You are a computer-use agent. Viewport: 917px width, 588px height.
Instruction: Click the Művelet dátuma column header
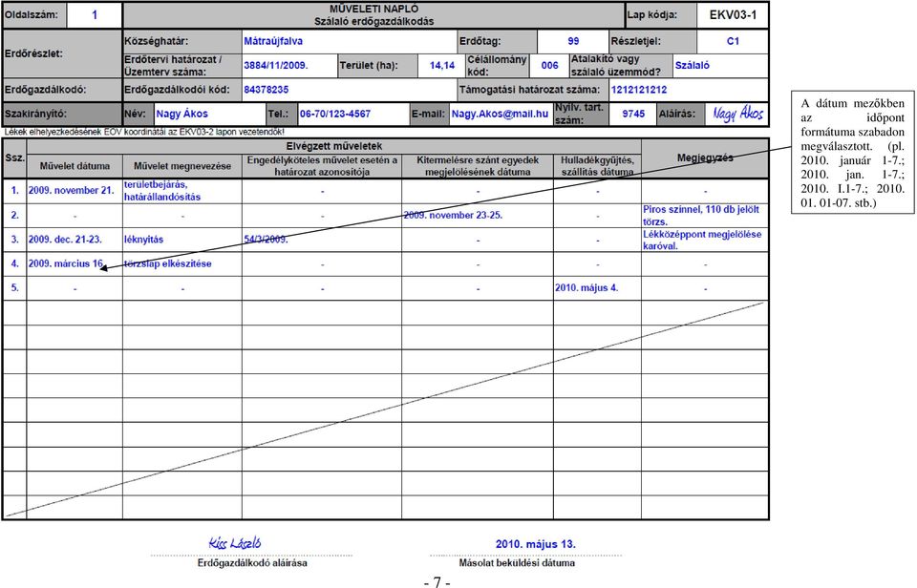tap(75, 166)
